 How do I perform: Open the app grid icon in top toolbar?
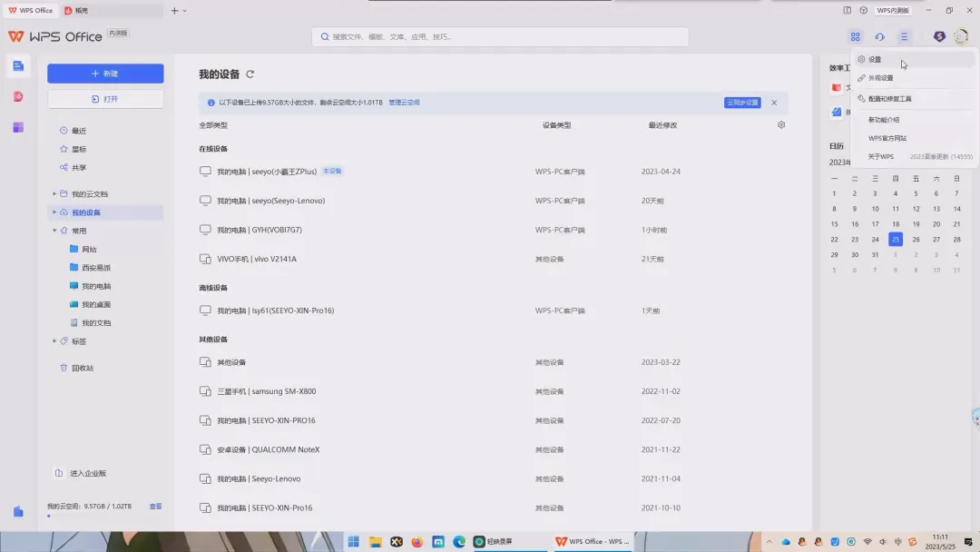click(855, 37)
